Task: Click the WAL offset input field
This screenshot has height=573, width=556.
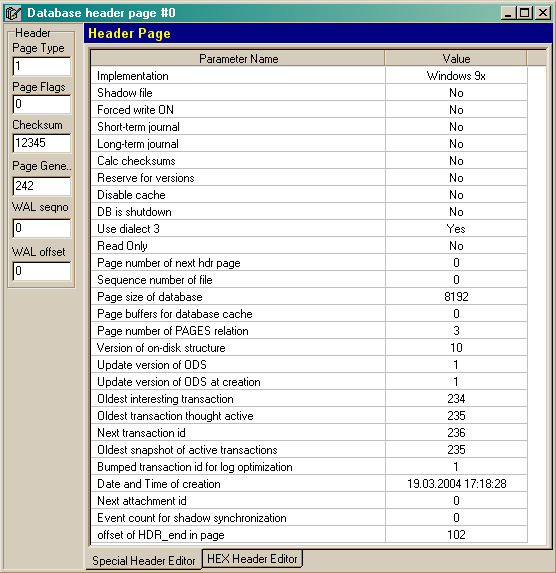Action: 41,271
